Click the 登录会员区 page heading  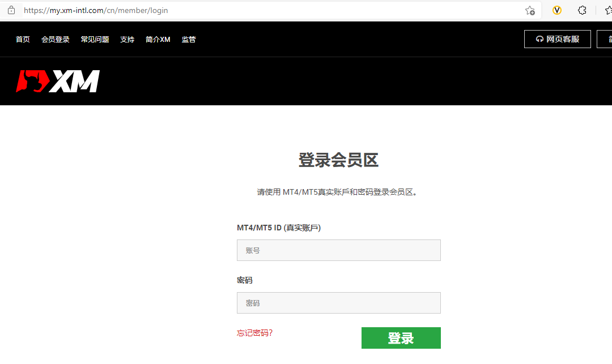click(x=338, y=160)
